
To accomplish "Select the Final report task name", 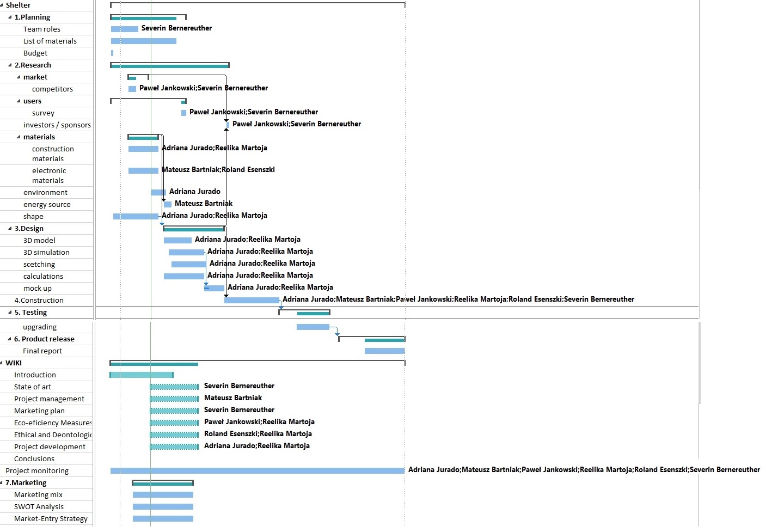I will click(42, 351).
